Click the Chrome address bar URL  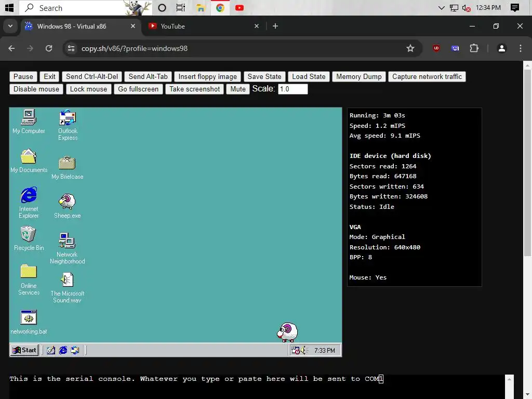135,48
